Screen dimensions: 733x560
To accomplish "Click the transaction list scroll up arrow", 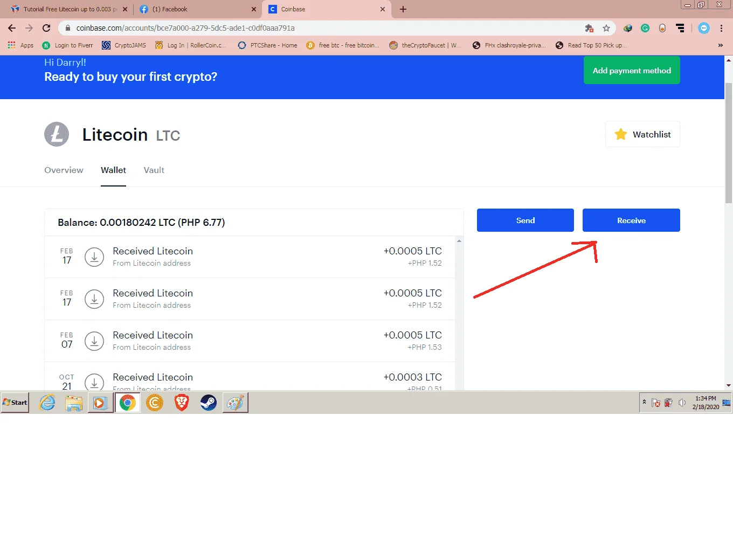I will click(459, 240).
